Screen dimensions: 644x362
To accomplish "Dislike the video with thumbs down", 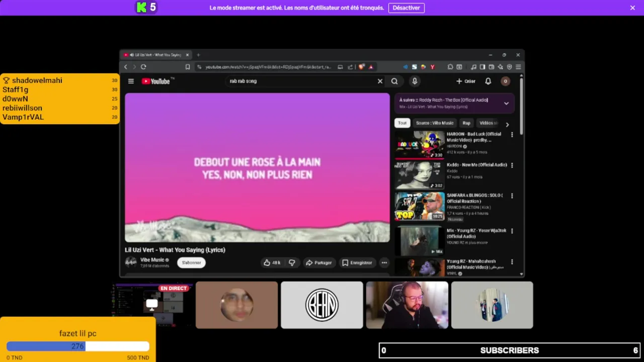I will (x=292, y=262).
